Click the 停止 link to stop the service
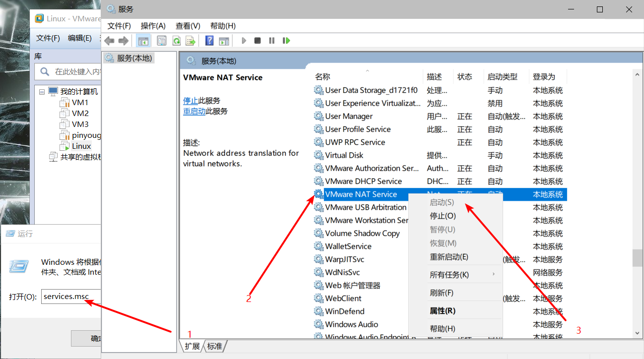 pos(191,101)
